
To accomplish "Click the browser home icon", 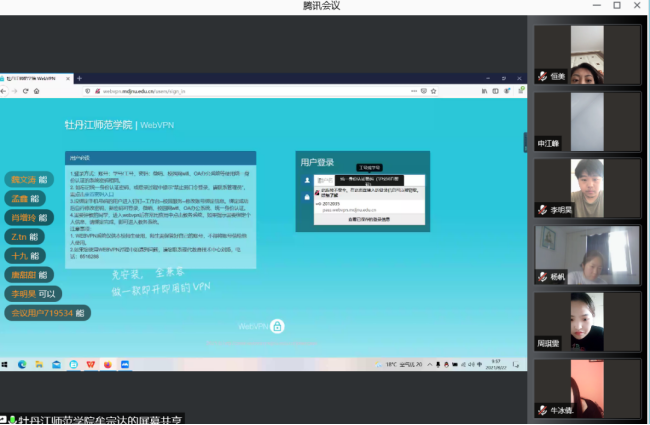I will pyautogui.click(x=37, y=91).
